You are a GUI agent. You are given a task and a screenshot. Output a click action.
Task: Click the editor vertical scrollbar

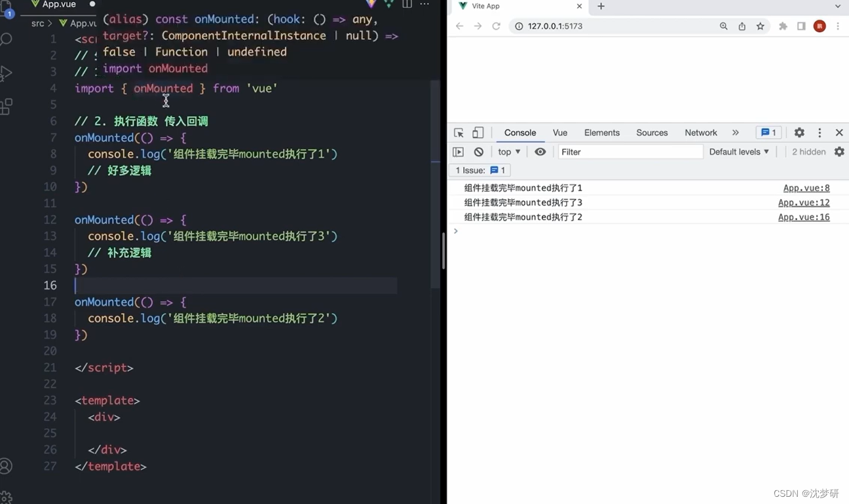coord(435,185)
